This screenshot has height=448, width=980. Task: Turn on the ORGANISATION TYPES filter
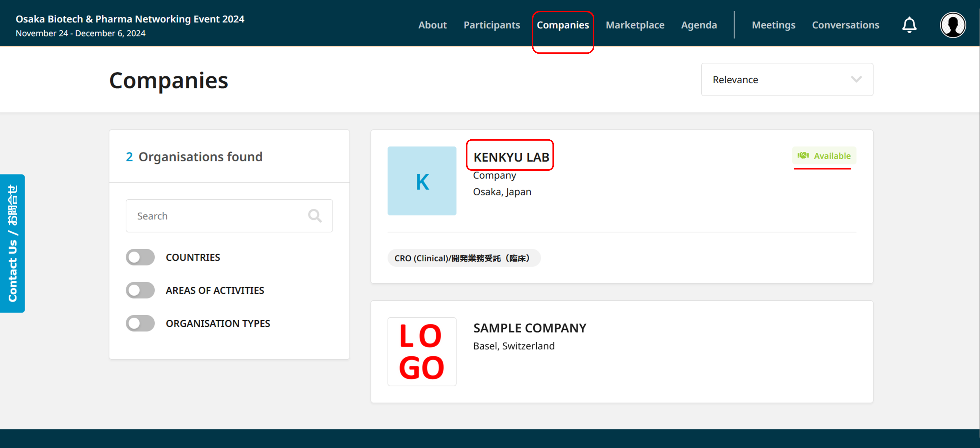click(x=140, y=323)
